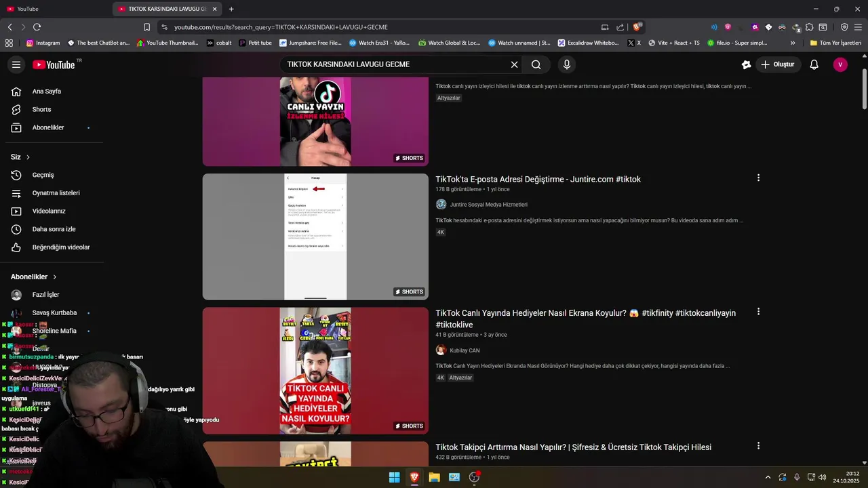868x488 pixels.
Task: Click the Oluştur create button
Action: coord(777,64)
